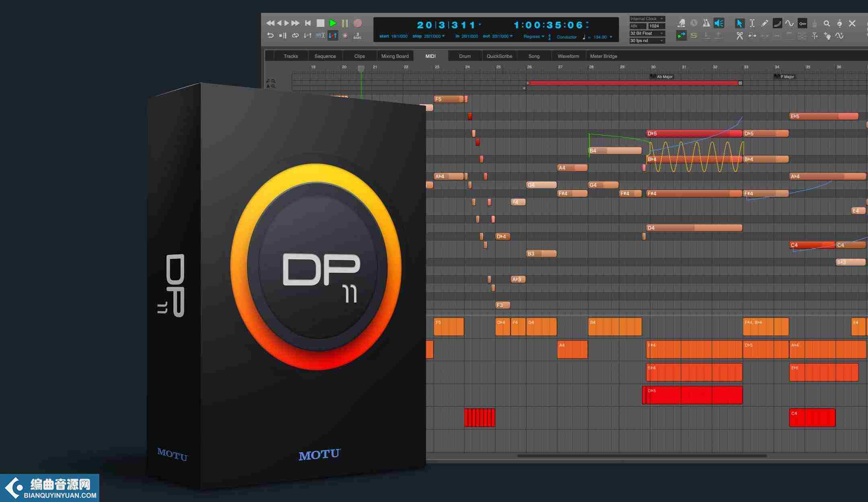This screenshot has height=502, width=868.
Task: Open the bar counter format dropdown arrow
Action: pyautogui.click(x=480, y=25)
